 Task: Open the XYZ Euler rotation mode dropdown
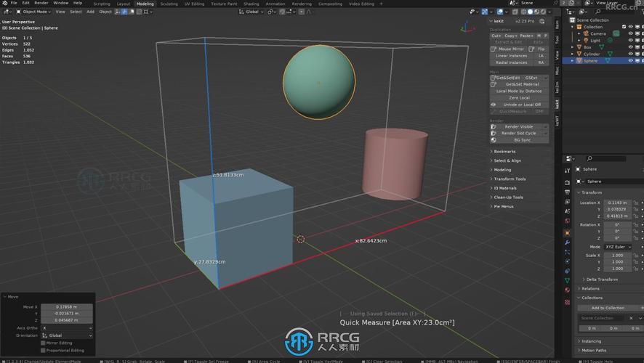pyautogui.click(x=617, y=247)
